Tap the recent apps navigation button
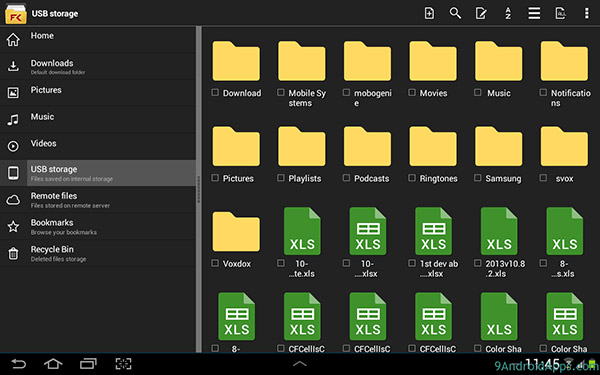Screen dimensions: 600x375 click(x=88, y=363)
